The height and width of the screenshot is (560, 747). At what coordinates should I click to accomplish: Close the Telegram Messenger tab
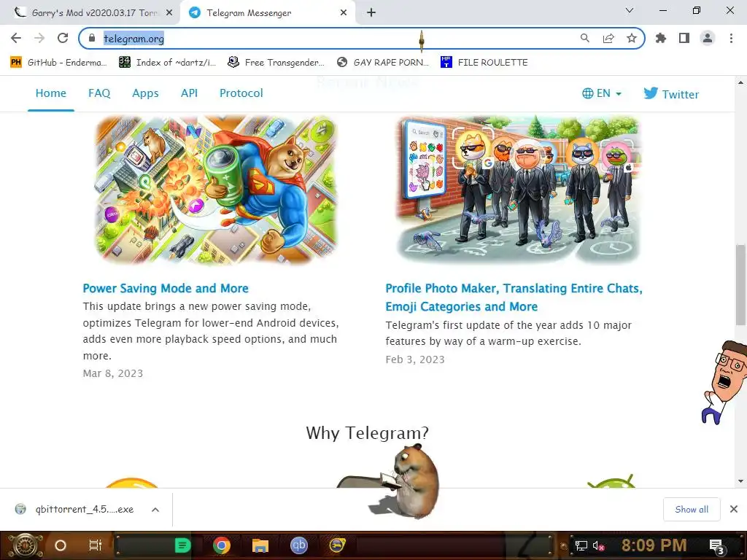344,13
